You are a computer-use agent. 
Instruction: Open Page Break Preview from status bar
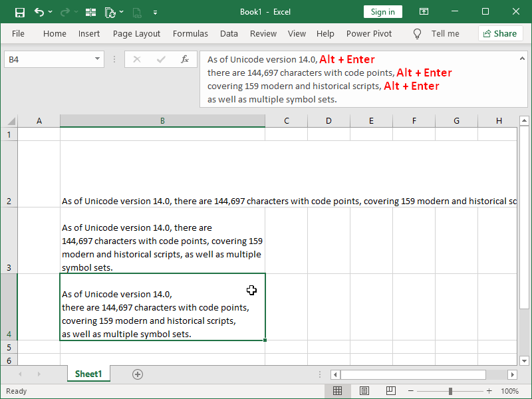click(x=390, y=390)
